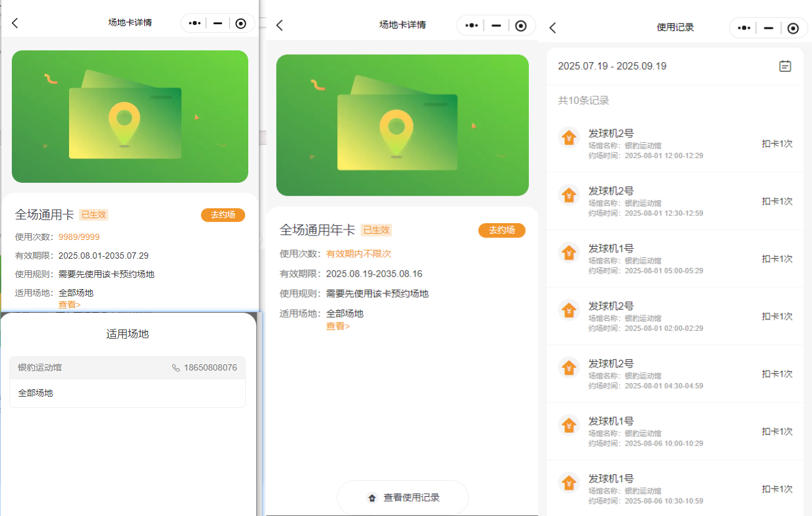Minimize the mini program on 全场通用卡 panel
This screenshot has height=516, width=812.
[218, 23]
